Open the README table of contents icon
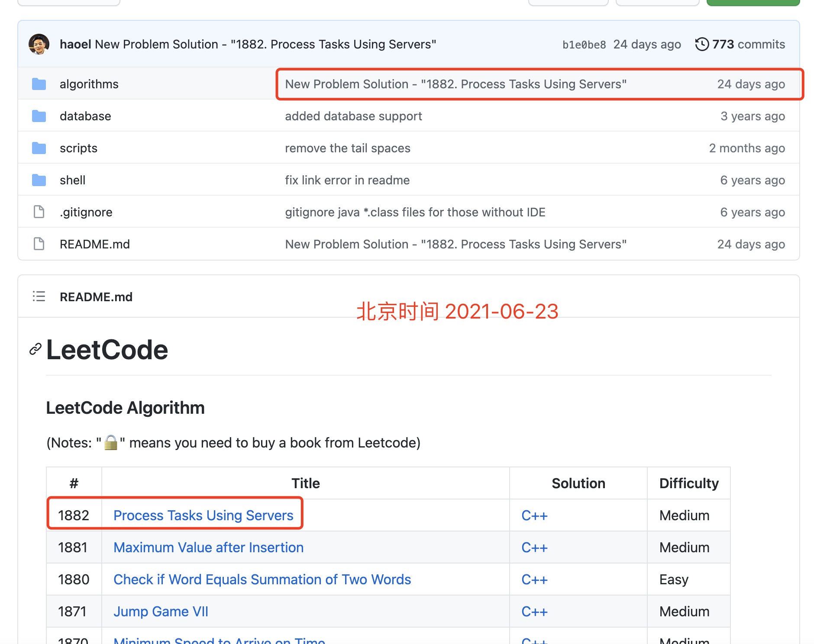 pos(39,296)
